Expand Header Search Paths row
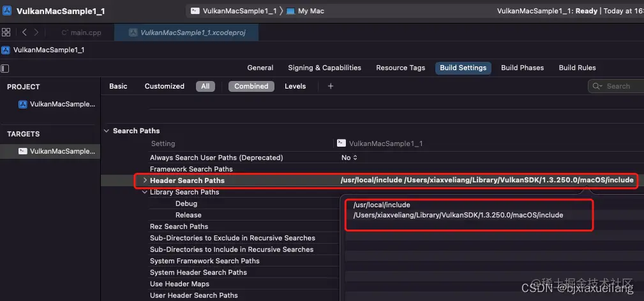 (x=145, y=180)
